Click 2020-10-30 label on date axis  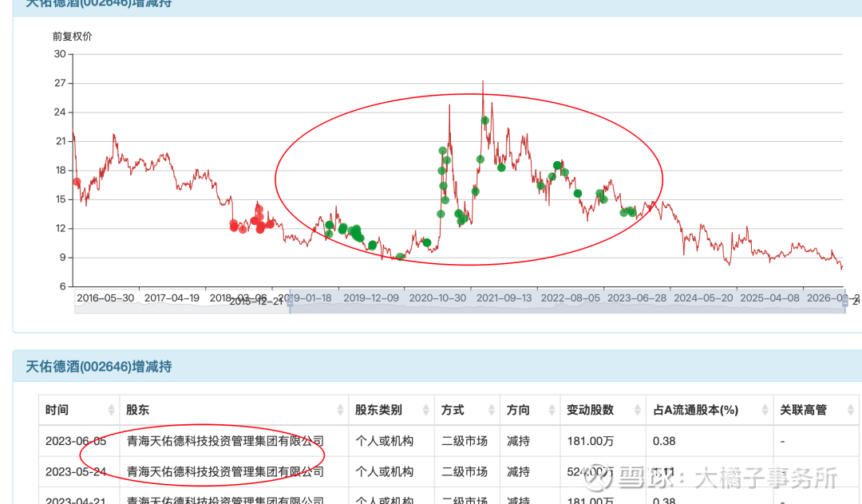(x=437, y=298)
